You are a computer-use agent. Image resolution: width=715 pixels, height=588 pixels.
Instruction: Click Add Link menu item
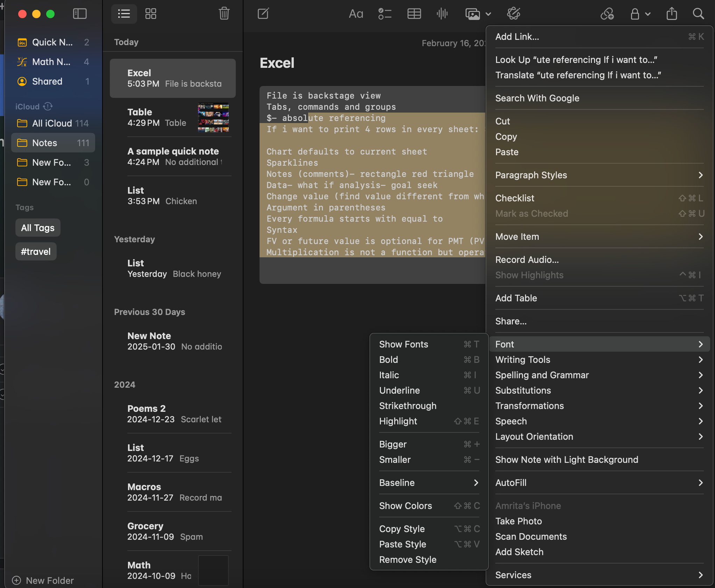[517, 37]
